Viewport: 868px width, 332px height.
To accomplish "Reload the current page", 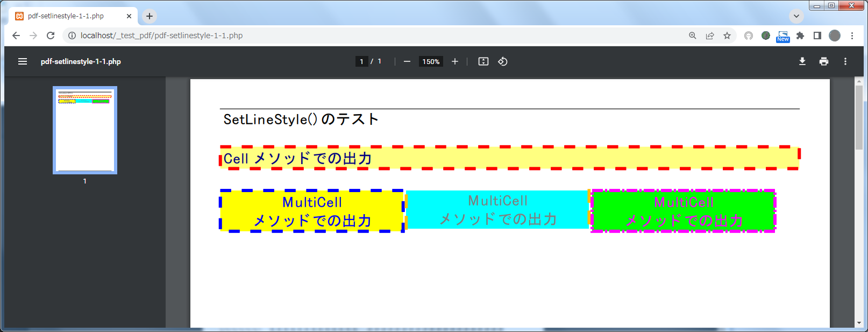I will click(x=51, y=36).
